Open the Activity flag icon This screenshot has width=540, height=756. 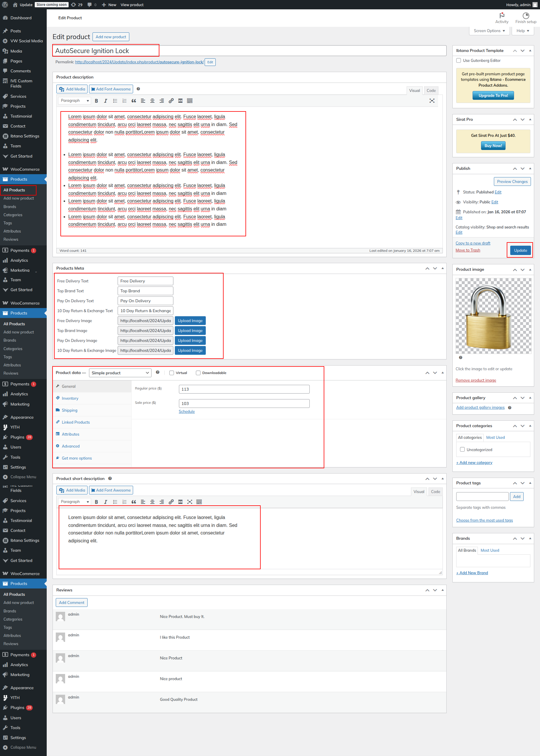point(501,16)
